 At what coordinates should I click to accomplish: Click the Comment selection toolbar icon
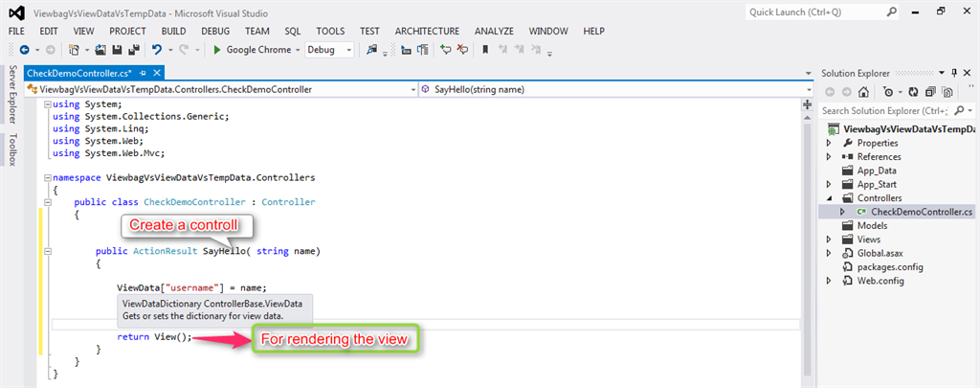[x=446, y=50]
